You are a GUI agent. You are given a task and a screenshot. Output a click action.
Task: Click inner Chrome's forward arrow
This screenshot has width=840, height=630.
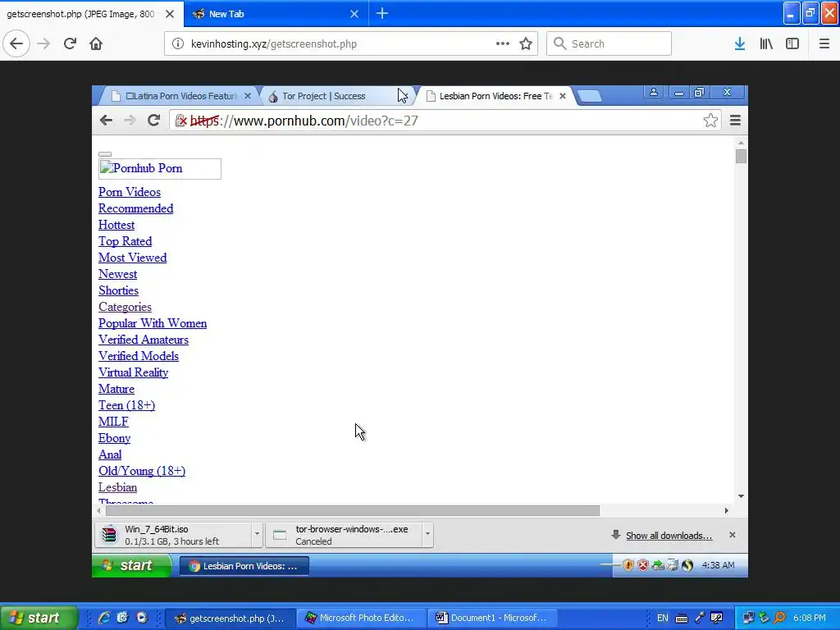coord(130,121)
